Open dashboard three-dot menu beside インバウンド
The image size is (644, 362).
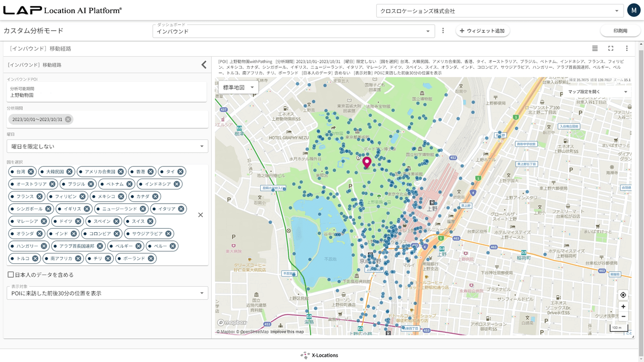click(443, 31)
